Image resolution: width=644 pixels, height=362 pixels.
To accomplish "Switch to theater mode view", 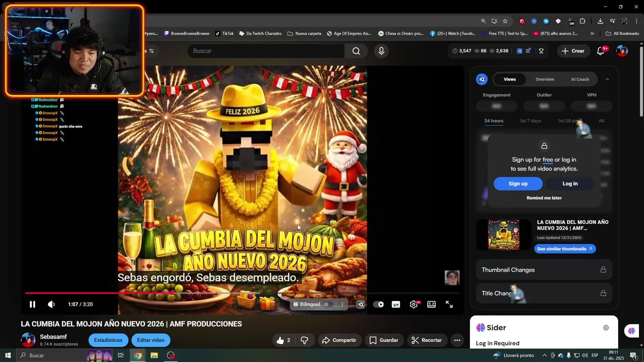I will (431, 304).
